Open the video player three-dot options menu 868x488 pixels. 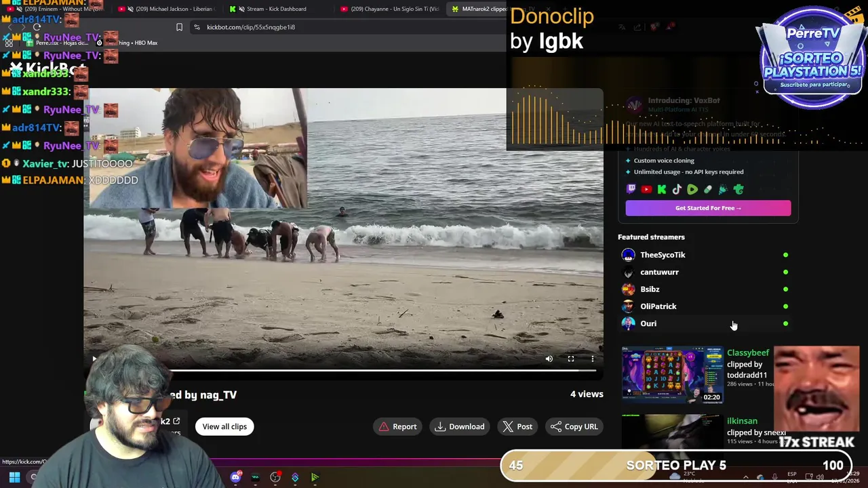(x=593, y=359)
